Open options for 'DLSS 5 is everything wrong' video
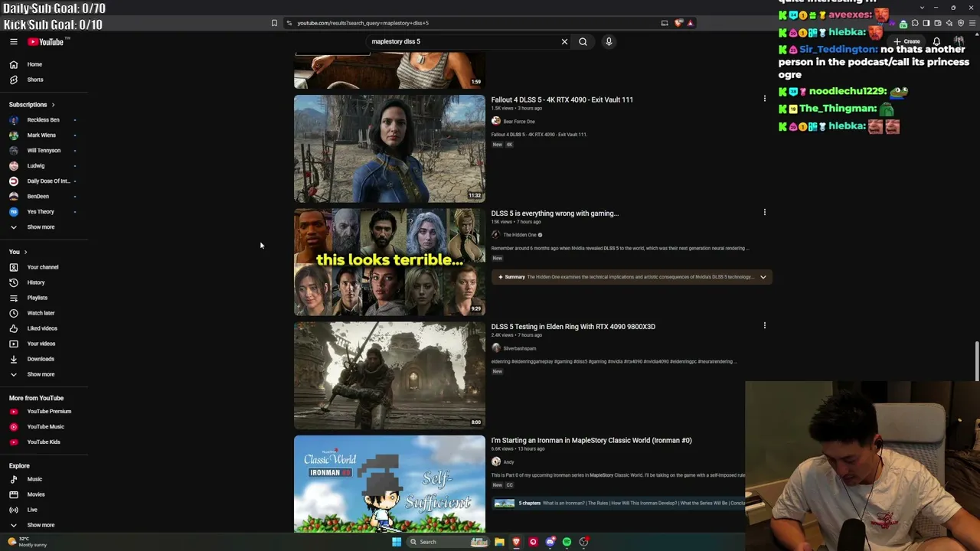Viewport: 980px width, 551px height. pyautogui.click(x=764, y=212)
